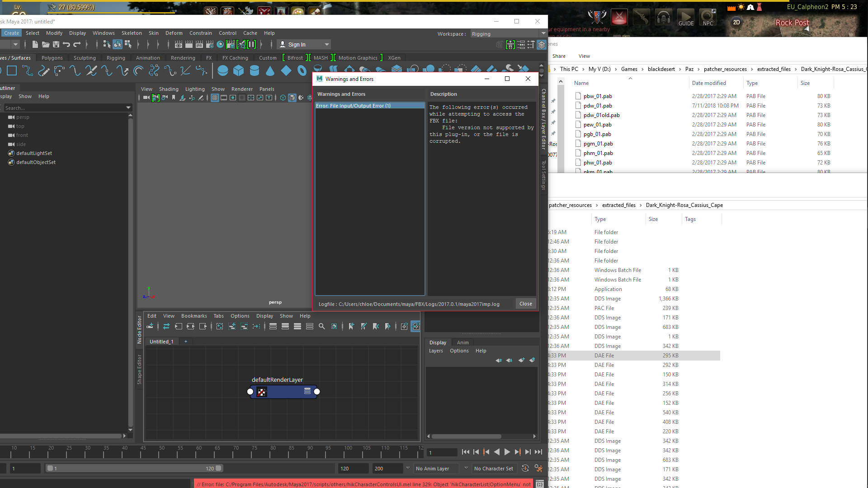Image resolution: width=868 pixels, height=488 pixels.
Task: Click Node Editor create bookmark icon
Action: point(351,326)
